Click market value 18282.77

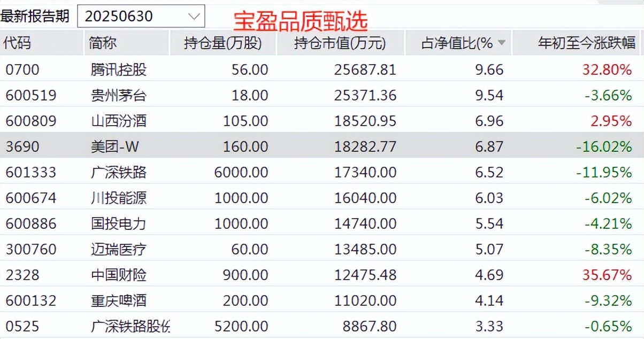(x=365, y=147)
